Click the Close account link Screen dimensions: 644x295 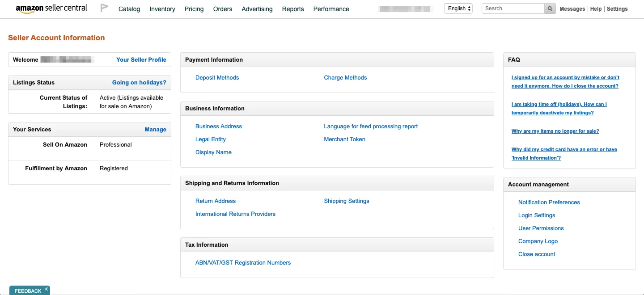[x=537, y=254]
